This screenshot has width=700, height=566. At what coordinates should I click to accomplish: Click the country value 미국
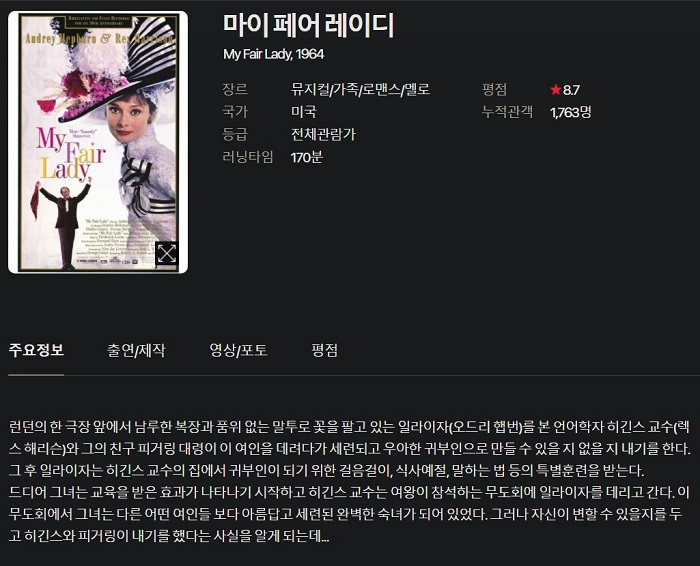click(304, 112)
